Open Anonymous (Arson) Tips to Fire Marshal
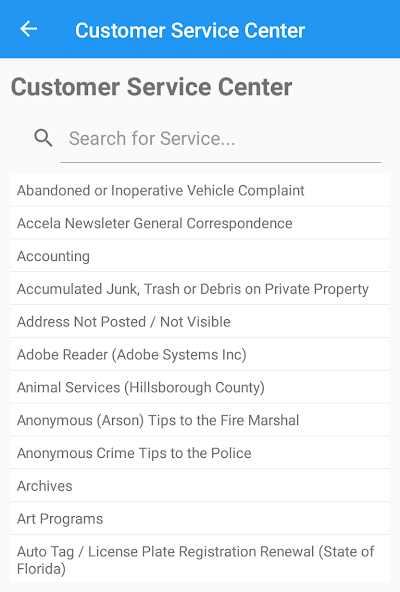This screenshot has width=400, height=592. coord(200,420)
